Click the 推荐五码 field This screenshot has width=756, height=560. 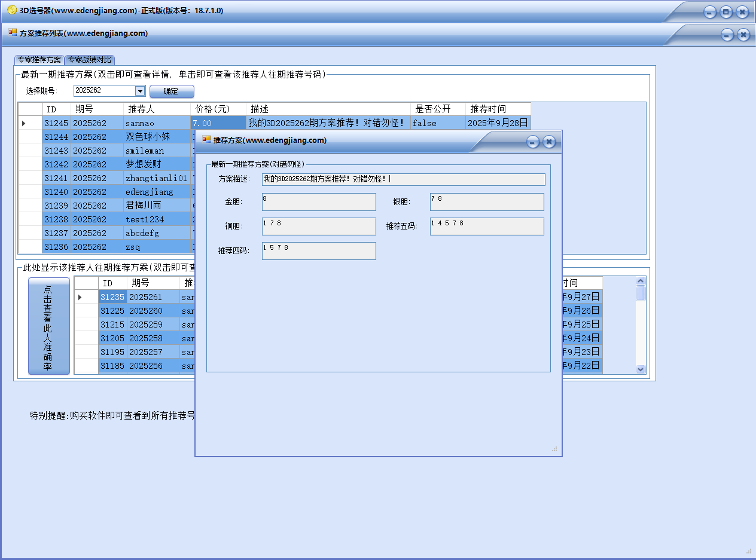(487, 227)
